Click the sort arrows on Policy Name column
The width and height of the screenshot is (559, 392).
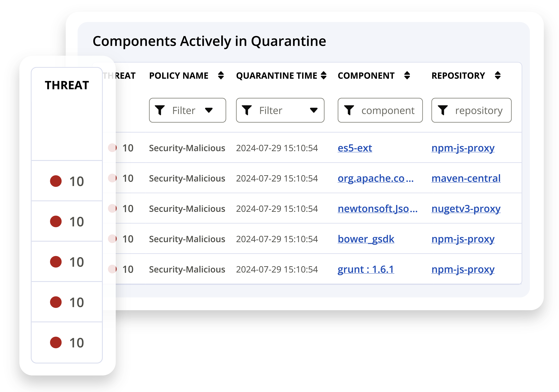click(221, 76)
